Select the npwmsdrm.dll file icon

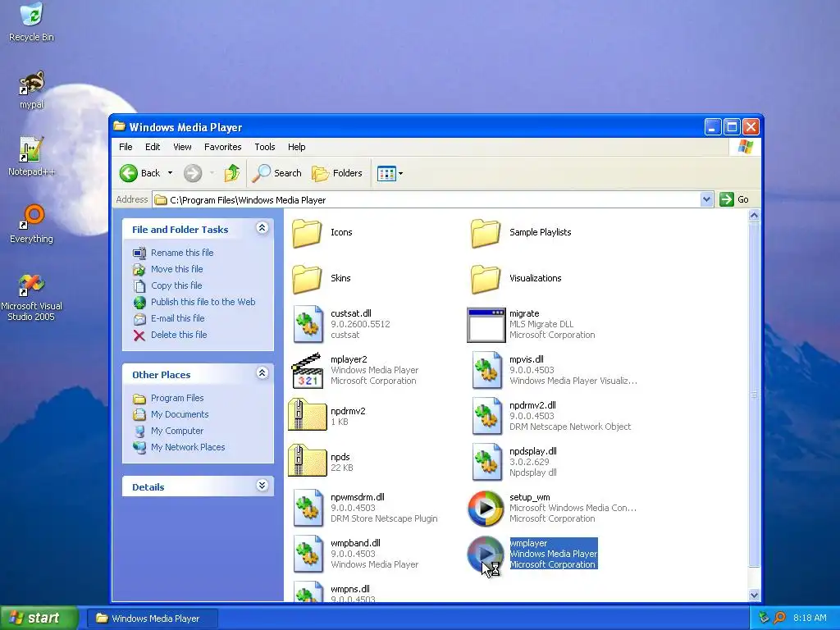click(x=308, y=508)
